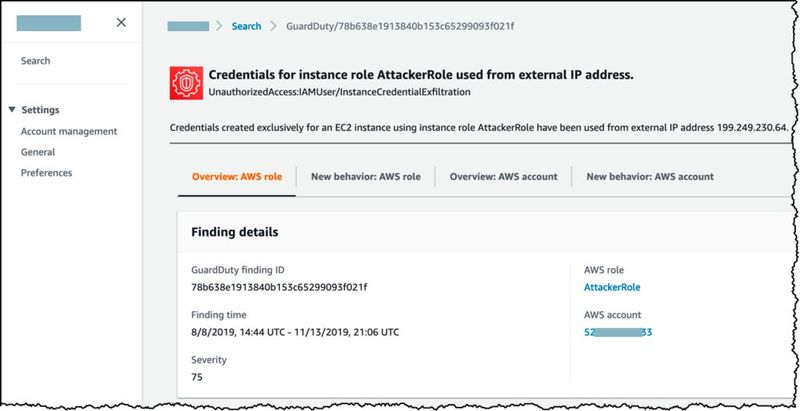Click the Severity label
This screenshot has width=800, height=411.
coord(209,360)
